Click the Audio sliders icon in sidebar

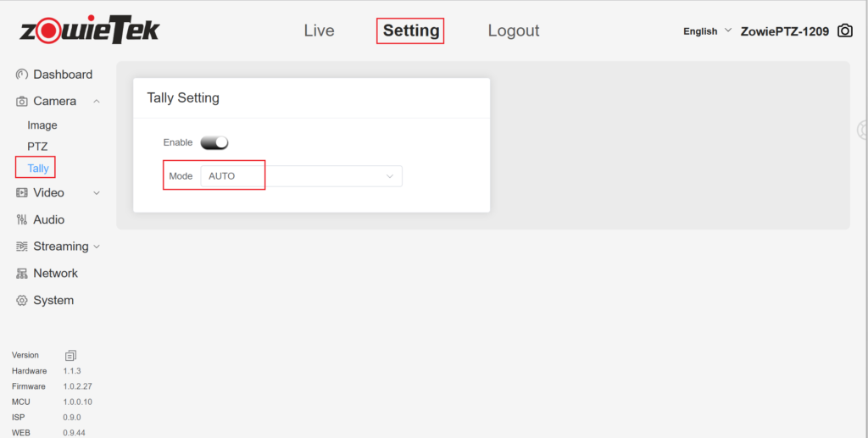(x=22, y=220)
